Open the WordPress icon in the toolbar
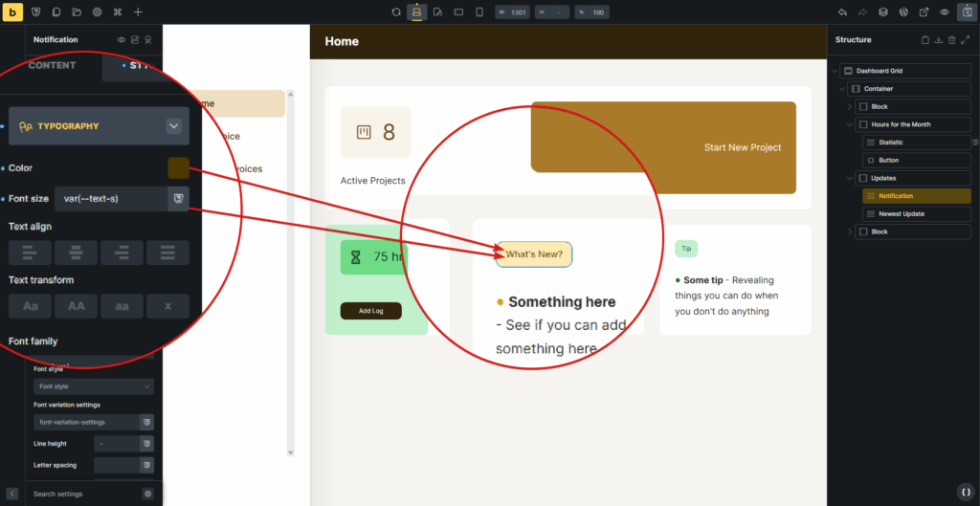The height and width of the screenshot is (506, 980). tap(903, 11)
